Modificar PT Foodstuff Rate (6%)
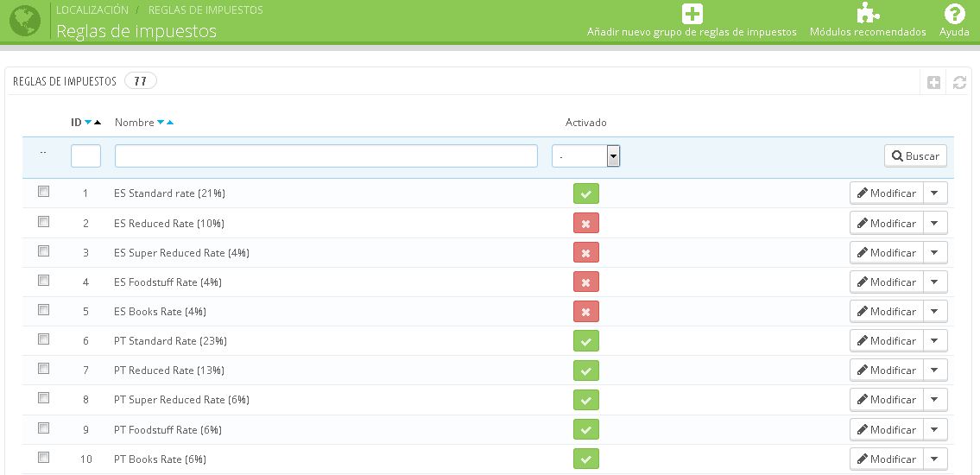The height and width of the screenshot is (475, 980). tap(886, 429)
